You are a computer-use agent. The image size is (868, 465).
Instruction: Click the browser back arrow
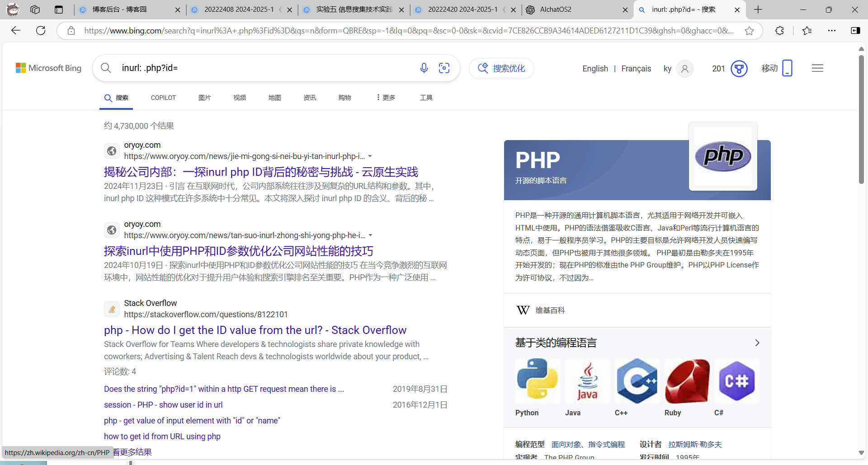[16, 30]
